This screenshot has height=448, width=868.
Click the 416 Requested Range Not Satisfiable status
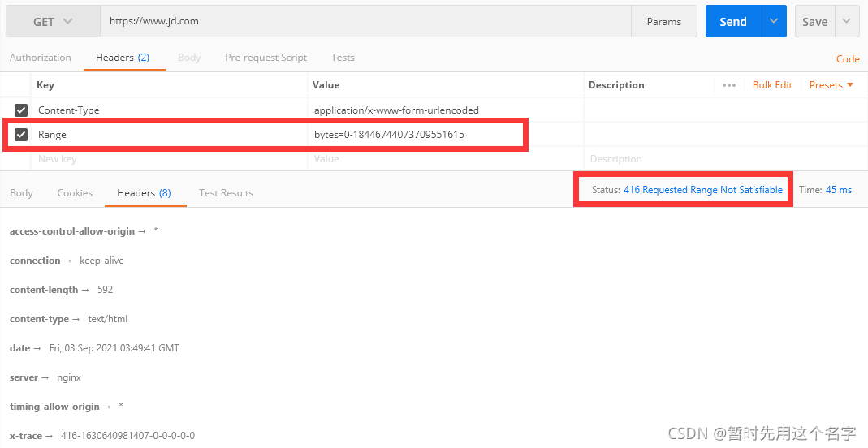(703, 190)
